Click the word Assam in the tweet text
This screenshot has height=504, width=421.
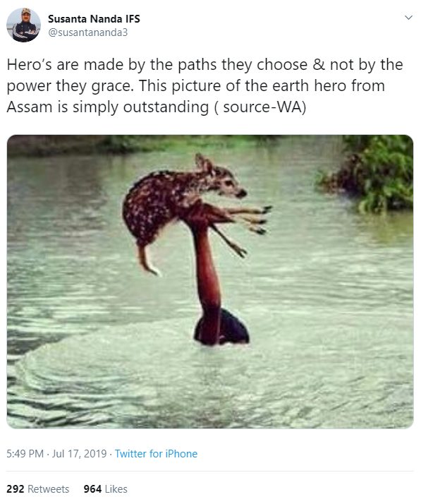[29, 107]
